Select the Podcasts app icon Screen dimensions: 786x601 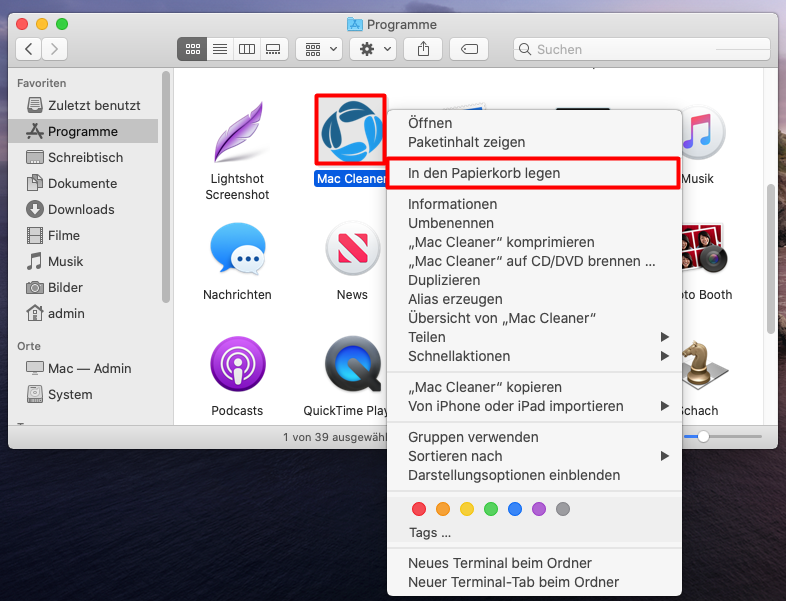tap(238, 364)
